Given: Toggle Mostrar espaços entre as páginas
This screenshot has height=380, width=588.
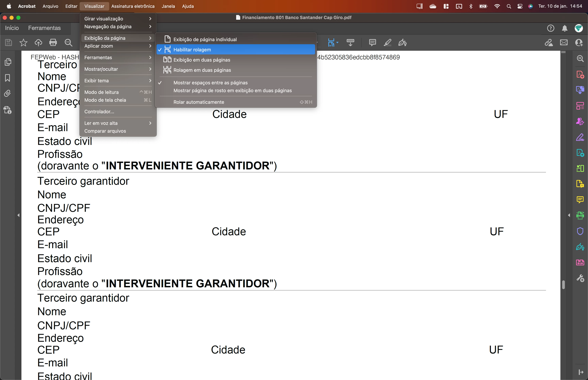Looking at the screenshot, I should point(210,83).
